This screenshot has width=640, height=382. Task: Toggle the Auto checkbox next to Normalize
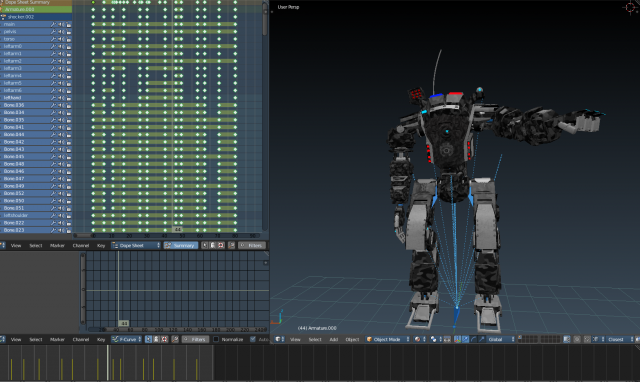coord(253,339)
